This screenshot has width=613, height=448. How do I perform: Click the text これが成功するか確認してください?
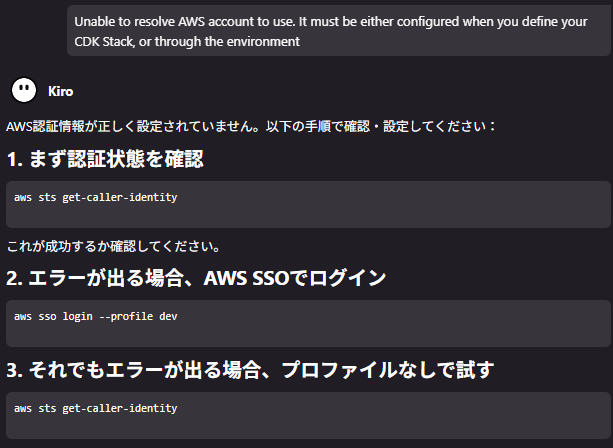coord(113,246)
